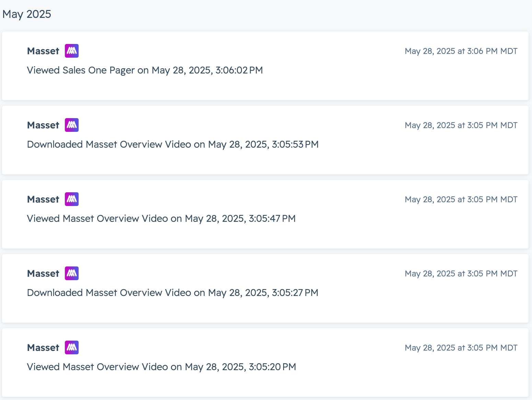Click the 'May 2025' section heading
The image size is (532, 400).
(27, 14)
